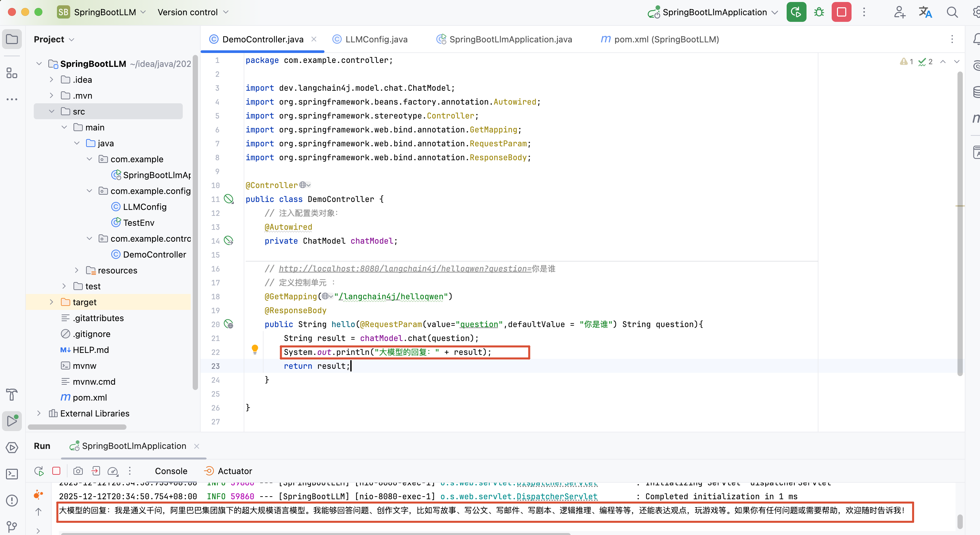
Task: Click the Search Everywhere magnifier icon
Action: pos(952,12)
